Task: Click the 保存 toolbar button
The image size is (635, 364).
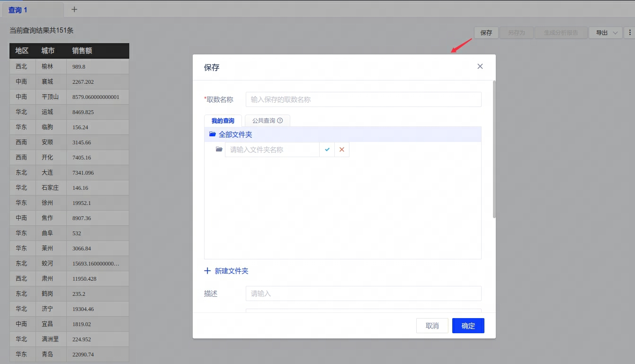Action: [x=486, y=33]
